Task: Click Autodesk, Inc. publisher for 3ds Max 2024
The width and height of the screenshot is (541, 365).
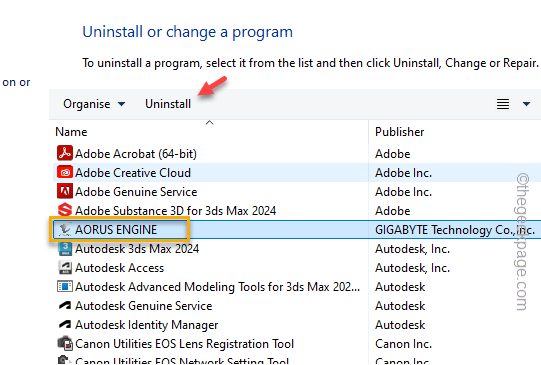Action: [412, 249]
